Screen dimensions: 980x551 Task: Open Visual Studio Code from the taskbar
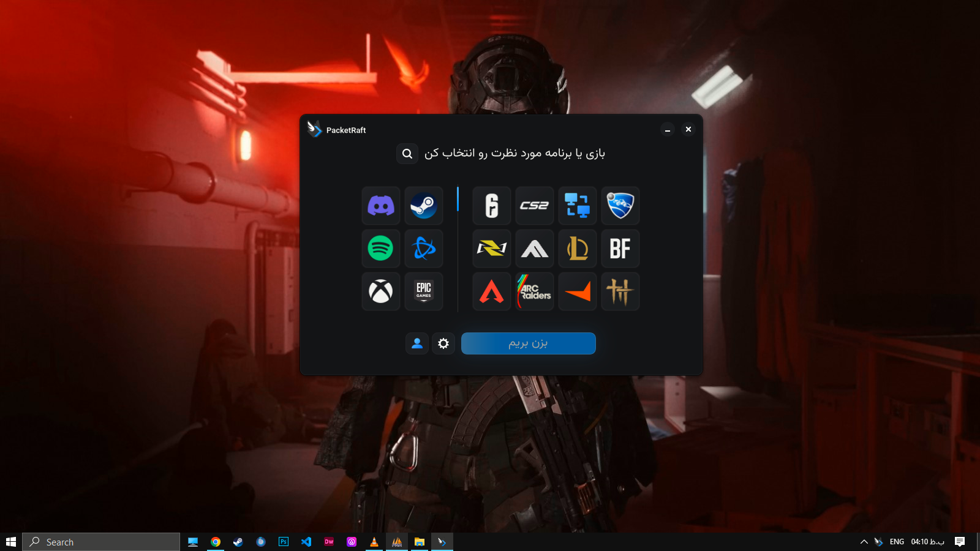tap(306, 542)
